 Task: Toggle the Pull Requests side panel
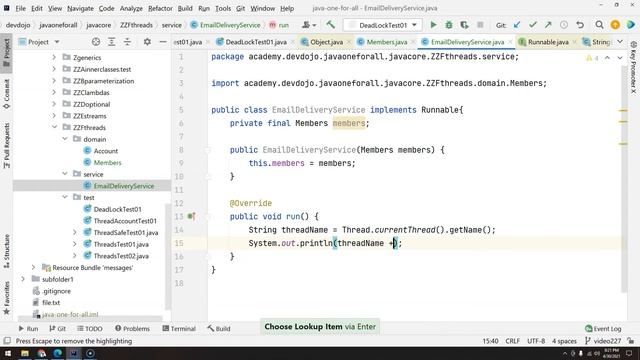7,146
